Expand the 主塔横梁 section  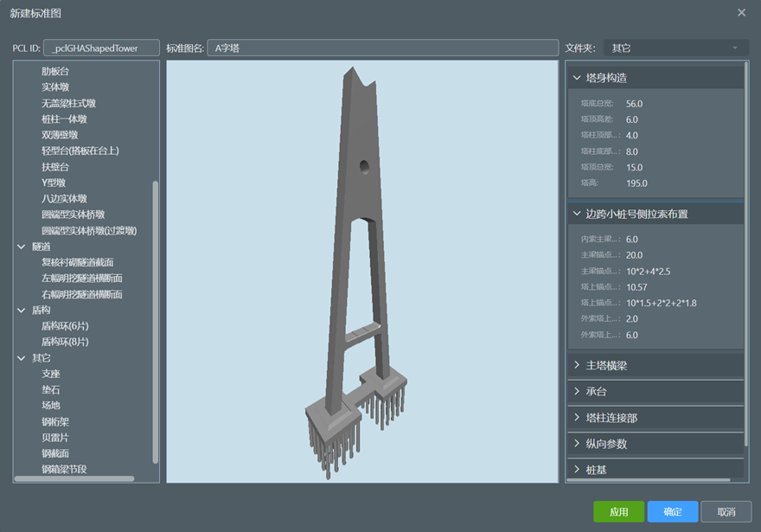click(x=655, y=366)
